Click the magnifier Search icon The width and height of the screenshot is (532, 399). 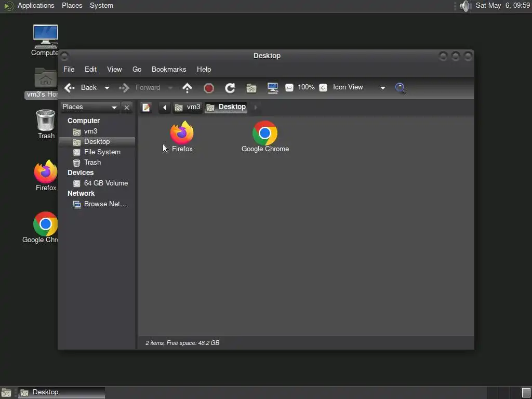pyautogui.click(x=401, y=88)
